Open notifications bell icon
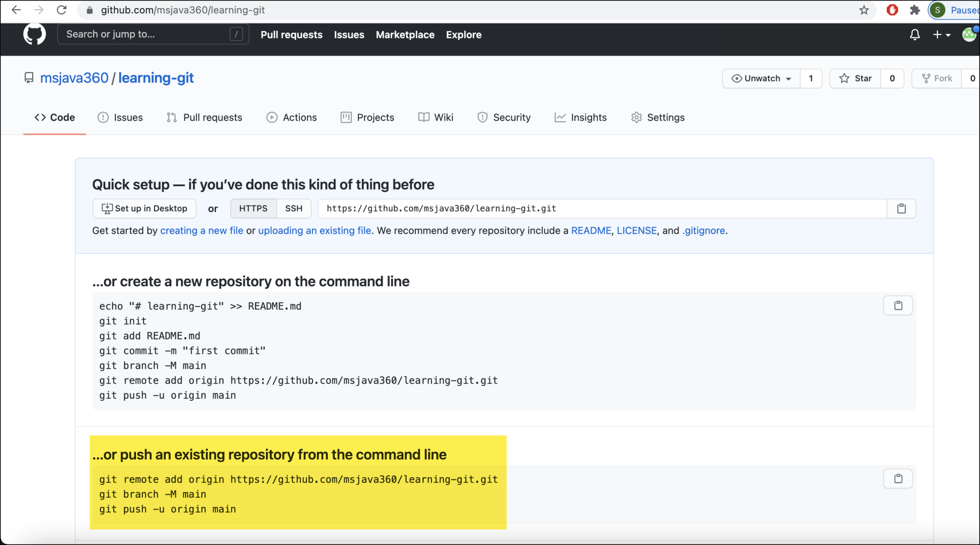Viewport: 980px width, 545px height. tap(914, 34)
